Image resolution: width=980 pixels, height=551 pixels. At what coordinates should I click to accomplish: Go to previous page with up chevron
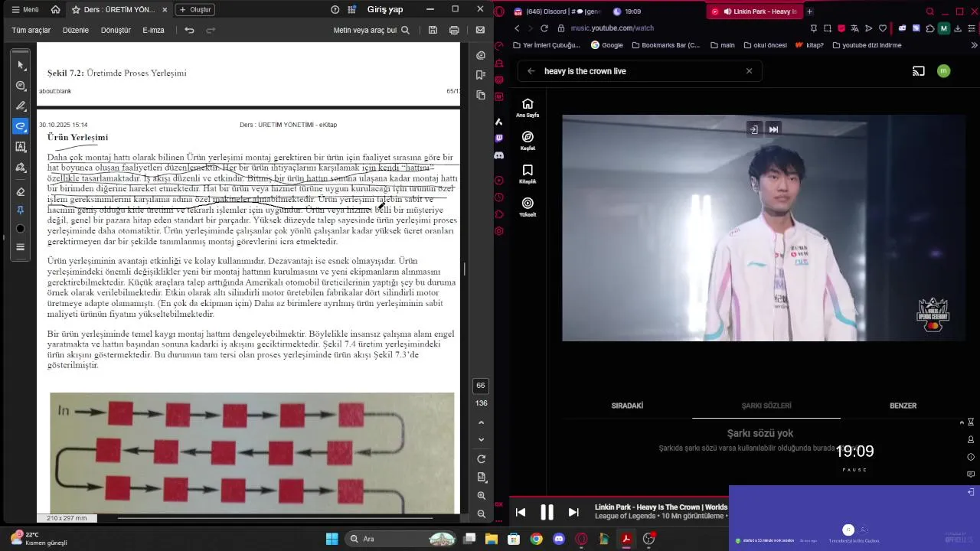tap(481, 422)
